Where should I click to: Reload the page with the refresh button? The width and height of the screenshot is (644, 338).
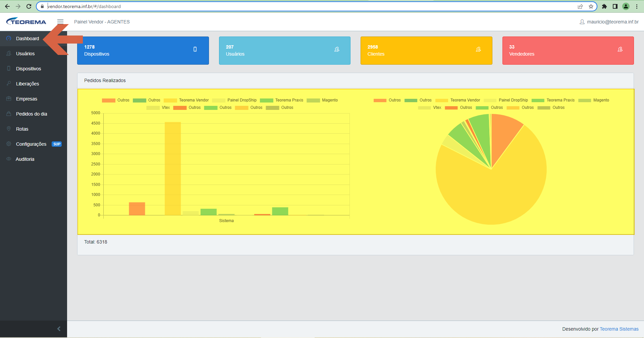point(29,6)
